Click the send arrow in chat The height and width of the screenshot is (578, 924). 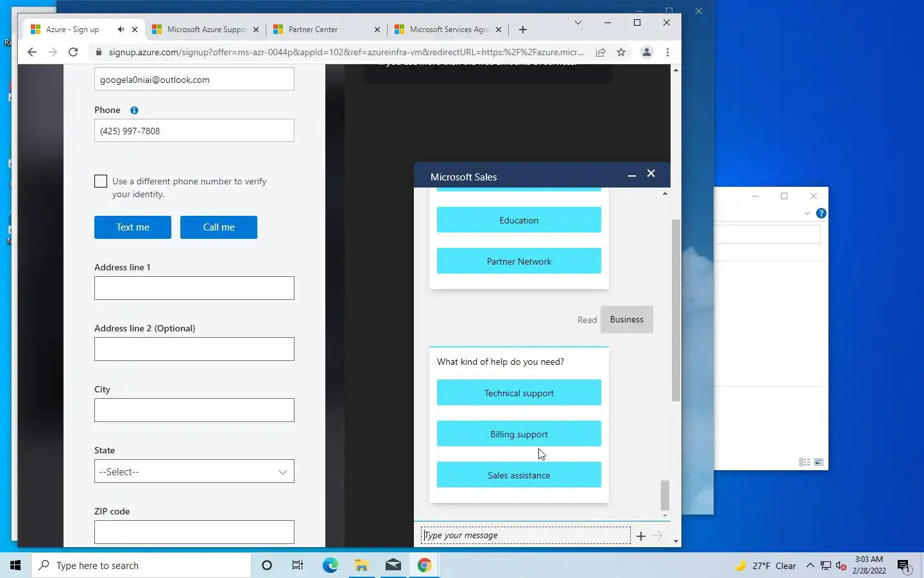tap(657, 536)
